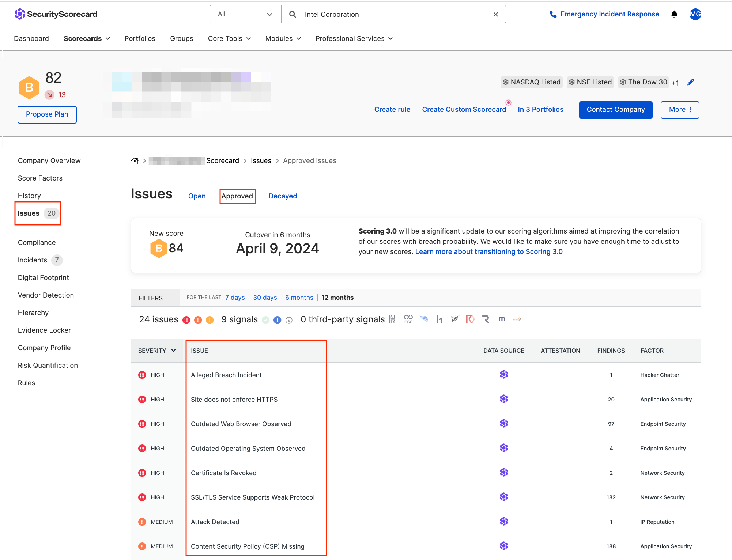Image resolution: width=732 pixels, height=560 pixels.
Task: Switch to the Approved issues tab
Action: pos(237,196)
